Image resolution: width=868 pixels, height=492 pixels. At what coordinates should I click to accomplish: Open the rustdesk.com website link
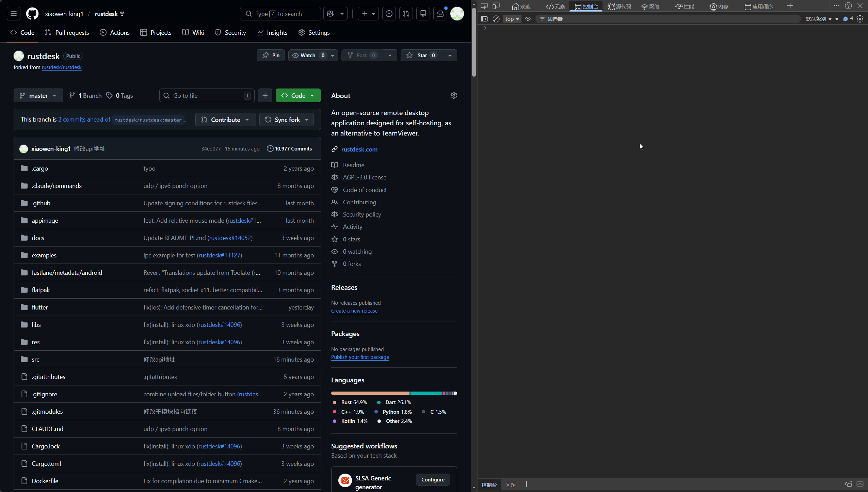click(x=359, y=149)
